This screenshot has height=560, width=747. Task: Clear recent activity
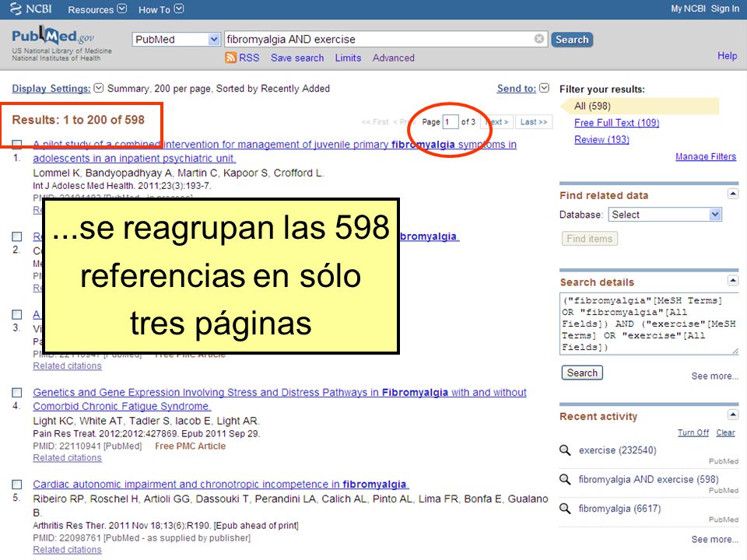point(725,432)
